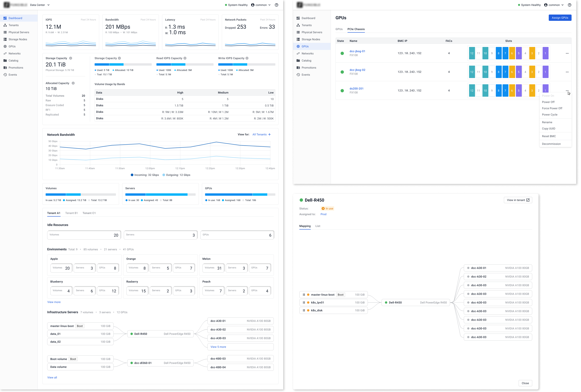Click View all under Infrastructure Servers
The height and width of the screenshot is (392, 581).
point(52,377)
